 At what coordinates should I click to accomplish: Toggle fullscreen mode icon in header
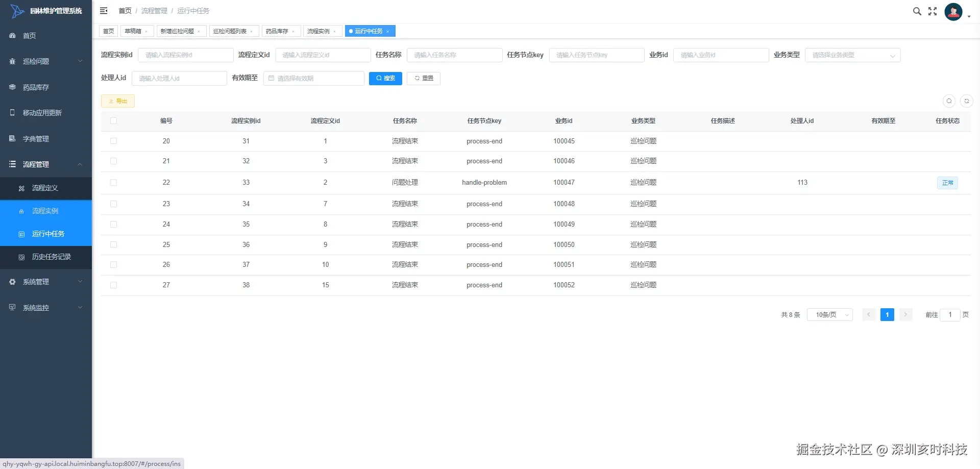click(933, 11)
